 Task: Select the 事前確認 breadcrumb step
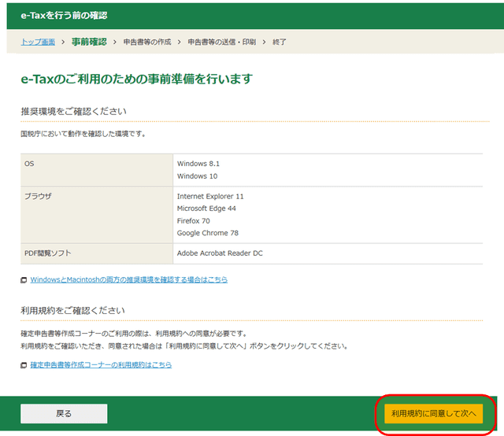point(89,42)
